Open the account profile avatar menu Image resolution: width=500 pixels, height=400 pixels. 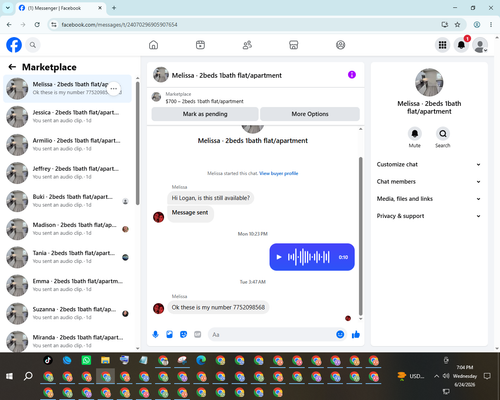[480, 45]
